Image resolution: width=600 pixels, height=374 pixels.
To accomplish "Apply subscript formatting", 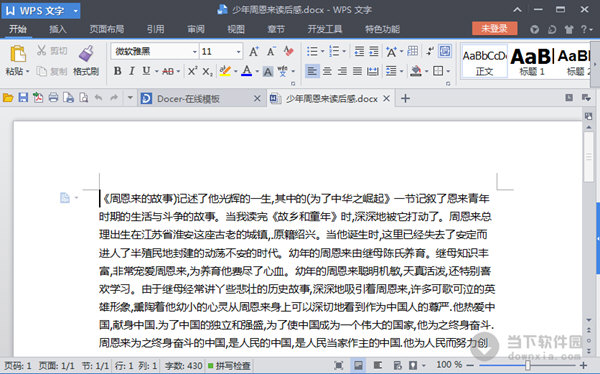I will pyautogui.click(x=207, y=71).
